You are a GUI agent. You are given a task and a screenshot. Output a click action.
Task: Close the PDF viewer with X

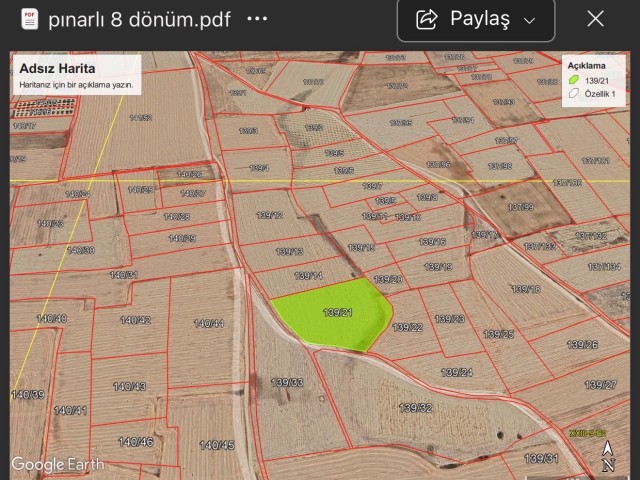[x=596, y=19]
